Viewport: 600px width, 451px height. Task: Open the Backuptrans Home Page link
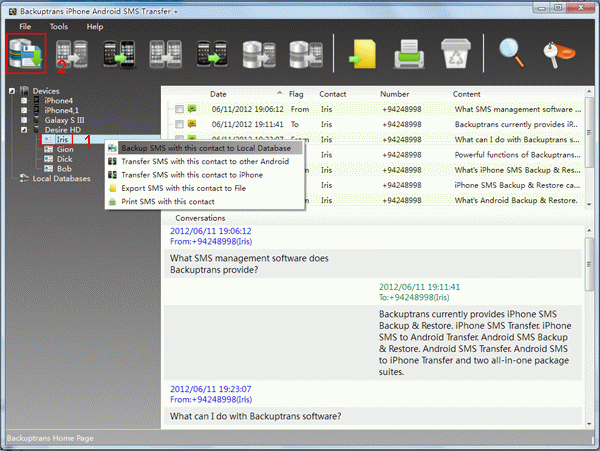coord(50,438)
